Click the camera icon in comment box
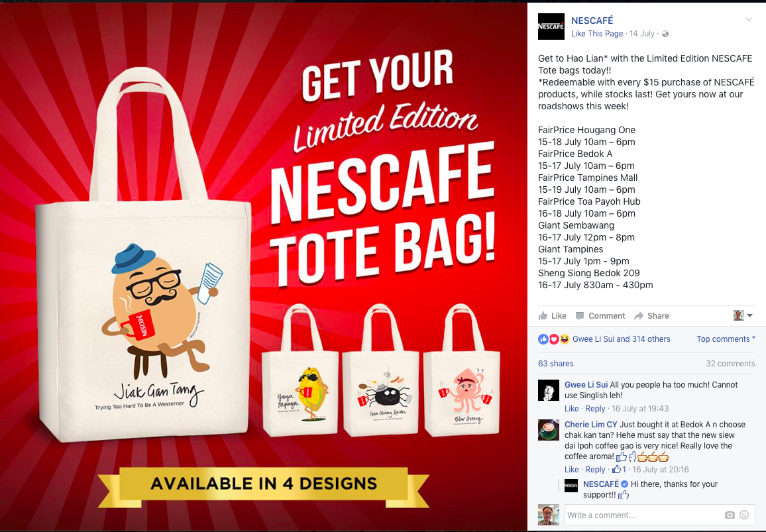The height and width of the screenshot is (532, 766). tap(730, 515)
